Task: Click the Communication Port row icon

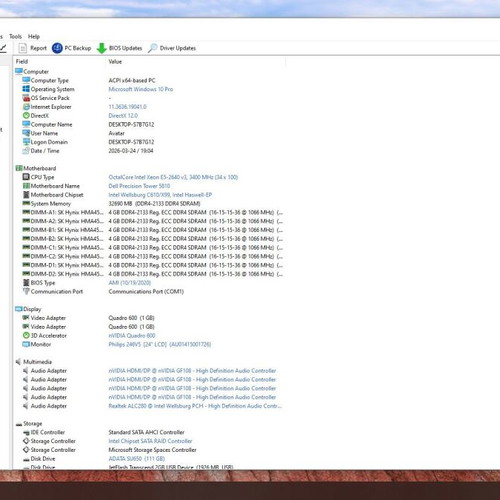Action: click(26, 291)
